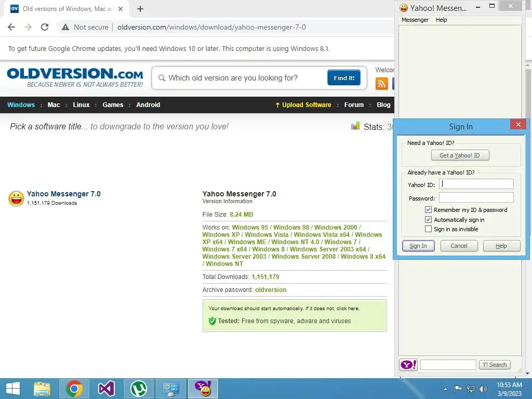This screenshot has height=399, width=532.
Task: Focus the Yahoo! ID input field
Action: pyautogui.click(x=476, y=184)
